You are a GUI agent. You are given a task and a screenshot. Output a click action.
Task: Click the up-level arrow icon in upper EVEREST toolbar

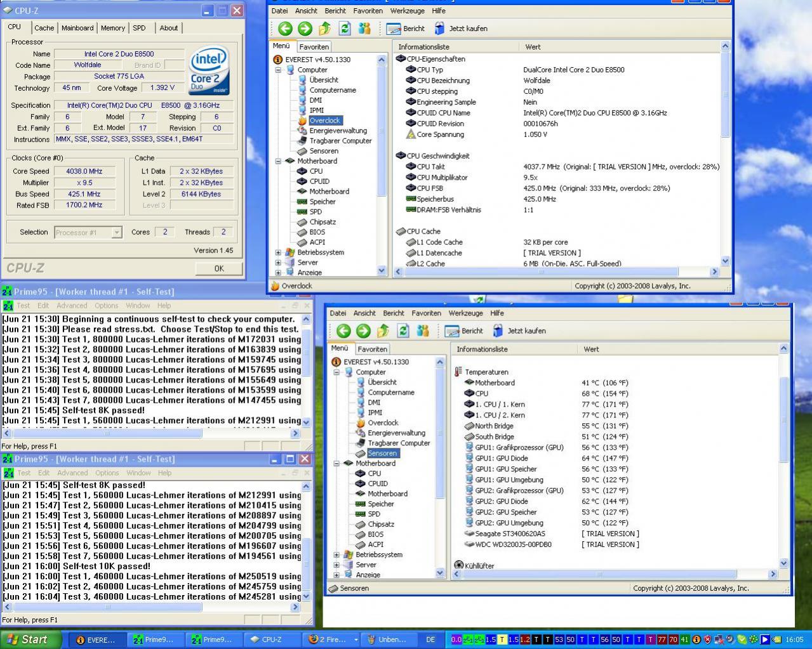(325, 29)
